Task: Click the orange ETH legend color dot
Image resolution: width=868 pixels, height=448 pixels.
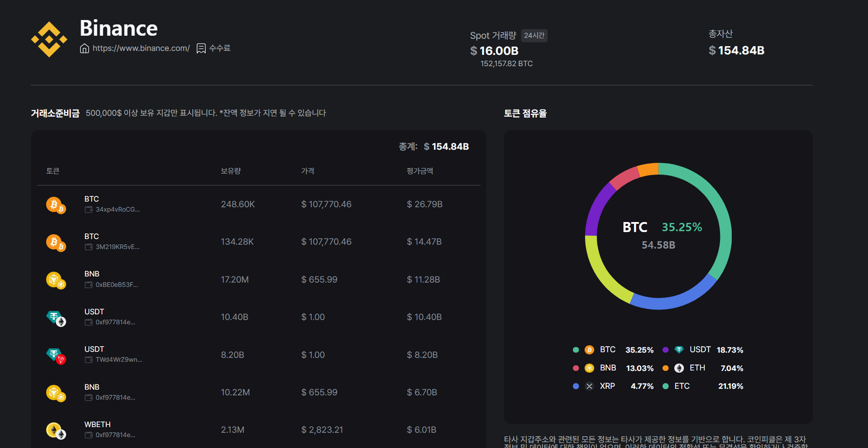Action: click(666, 368)
